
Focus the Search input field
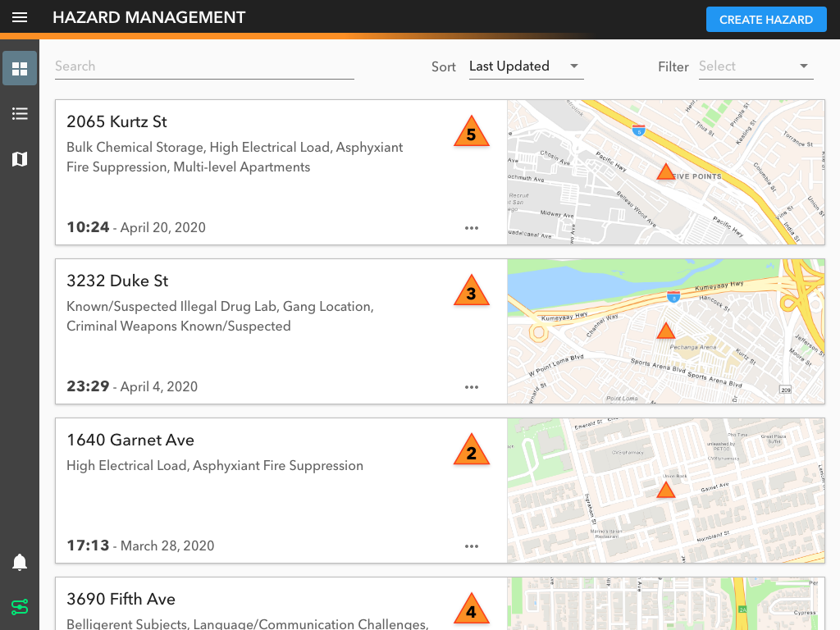click(204, 66)
